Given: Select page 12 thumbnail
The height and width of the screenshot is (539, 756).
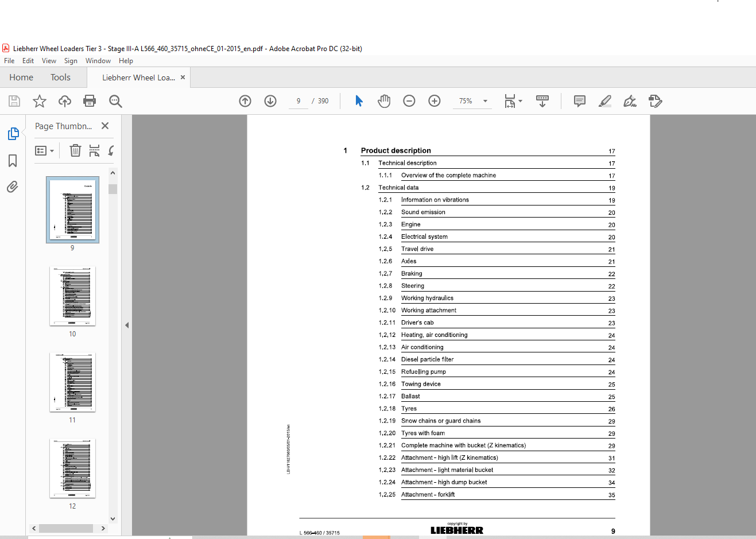Looking at the screenshot, I should (x=72, y=468).
